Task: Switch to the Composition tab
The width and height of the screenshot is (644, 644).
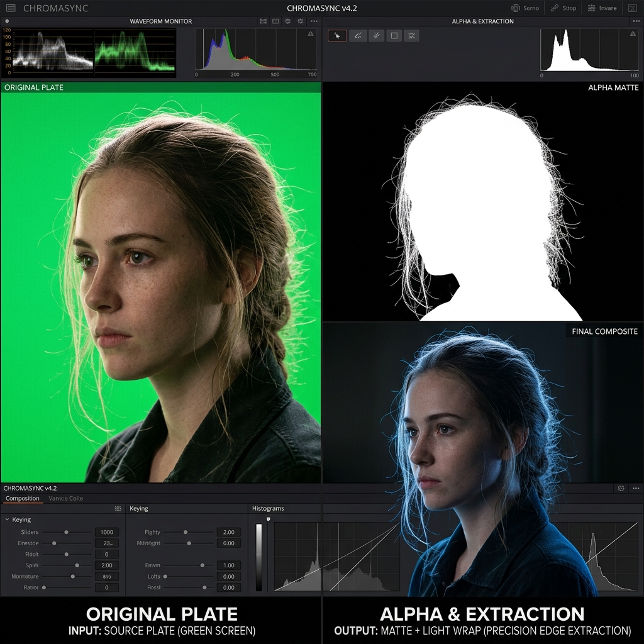Action: coord(22,498)
